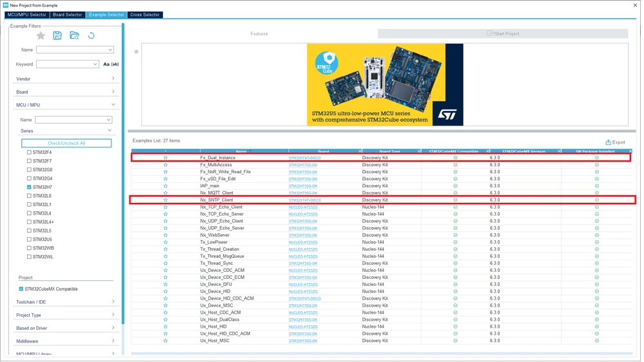Reset all example filters
This screenshot has width=644, height=362.
[x=91, y=35]
